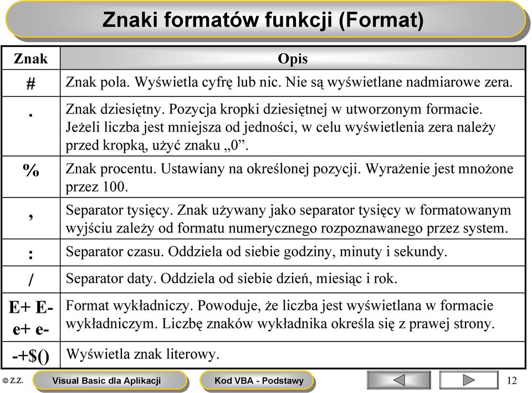
Task: Select the E+ E- e+ e- cell
Action: tap(31, 317)
